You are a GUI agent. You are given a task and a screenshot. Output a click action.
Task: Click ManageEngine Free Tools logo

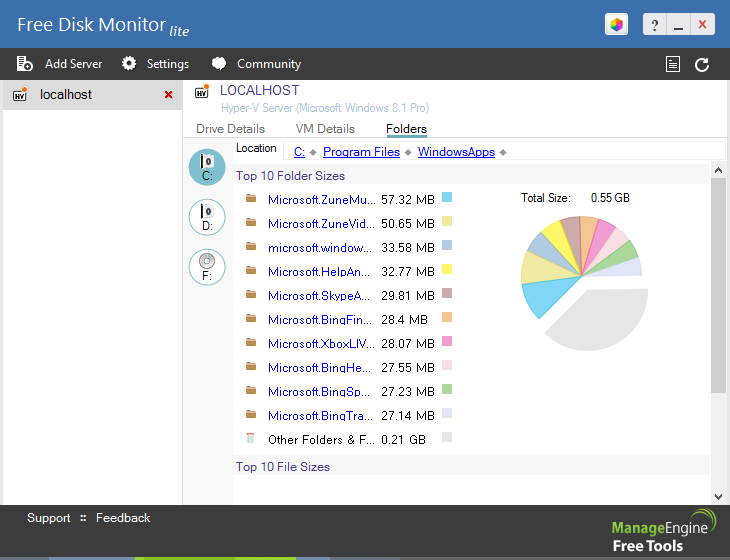pyautogui.click(x=663, y=531)
